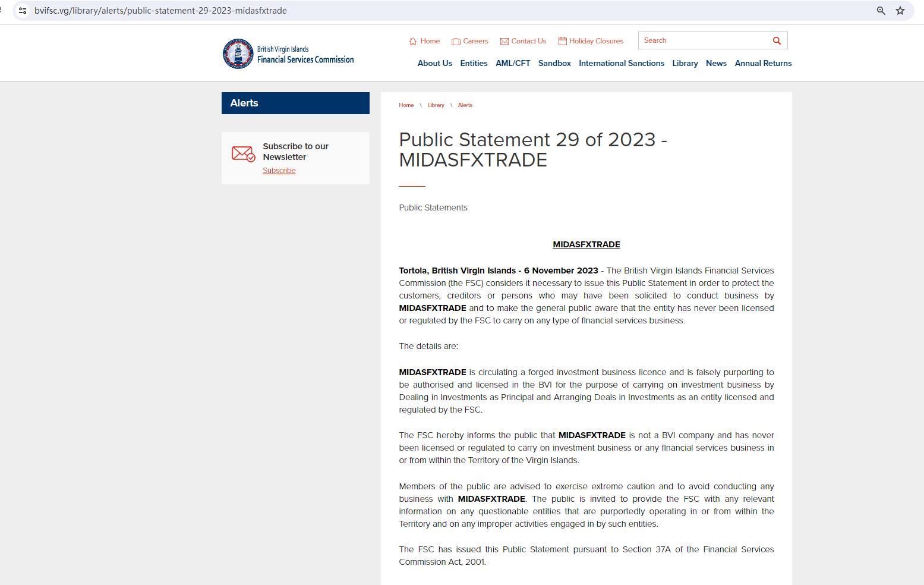Image resolution: width=924 pixels, height=585 pixels.
Task: Open the About Us menu
Action: point(434,64)
